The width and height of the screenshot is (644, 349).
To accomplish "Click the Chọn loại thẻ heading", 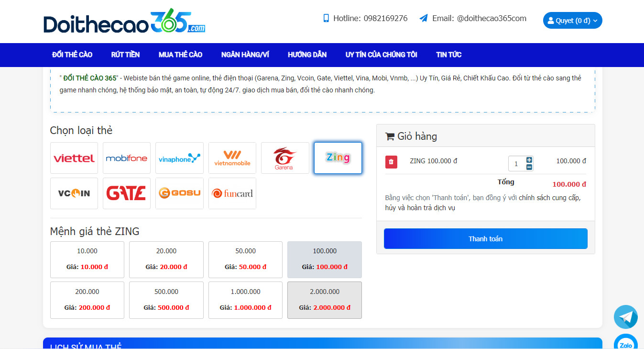I will [81, 130].
